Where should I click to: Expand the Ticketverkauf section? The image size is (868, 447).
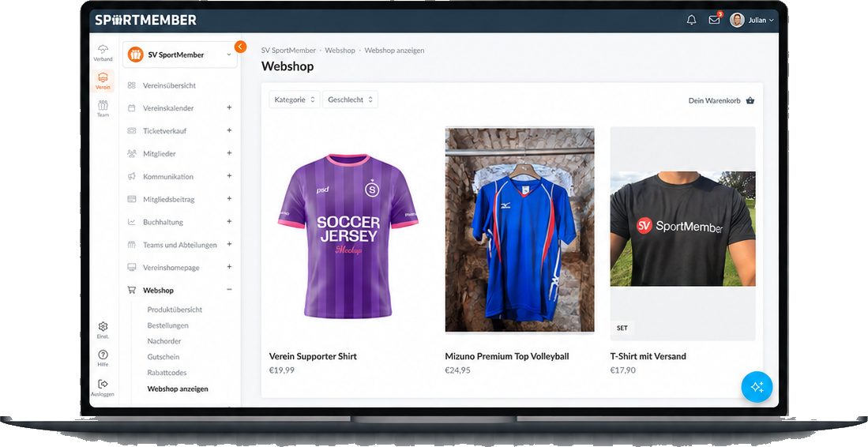pyautogui.click(x=229, y=130)
